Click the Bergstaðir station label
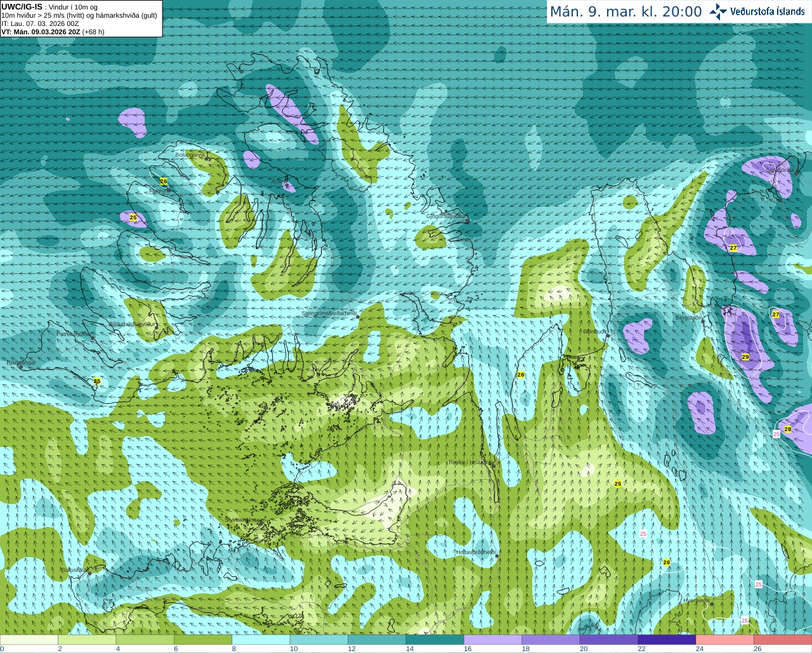Screen dimensions: 812x653 (x=689, y=318)
